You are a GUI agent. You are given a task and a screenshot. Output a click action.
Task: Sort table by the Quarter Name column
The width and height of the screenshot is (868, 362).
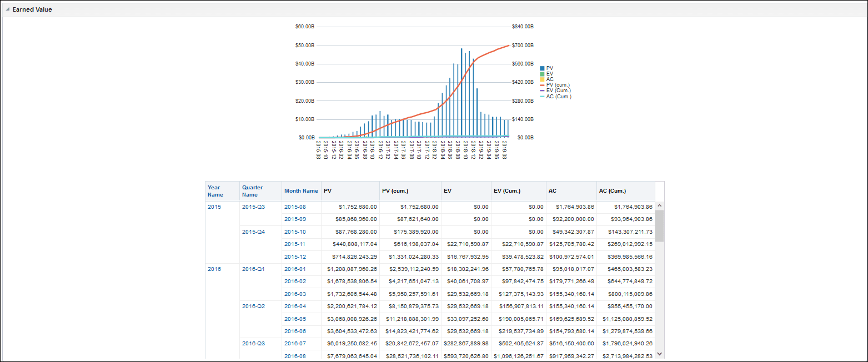point(251,190)
